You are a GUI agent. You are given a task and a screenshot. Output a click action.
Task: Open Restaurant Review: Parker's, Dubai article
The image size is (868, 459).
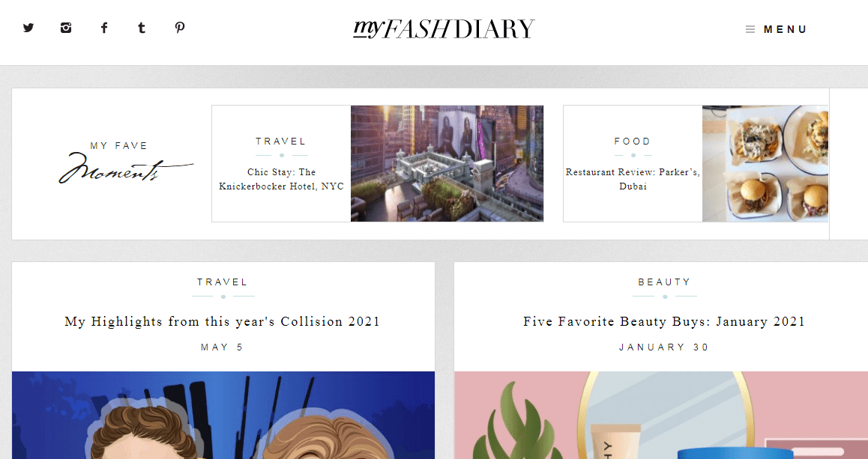click(633, 179)
